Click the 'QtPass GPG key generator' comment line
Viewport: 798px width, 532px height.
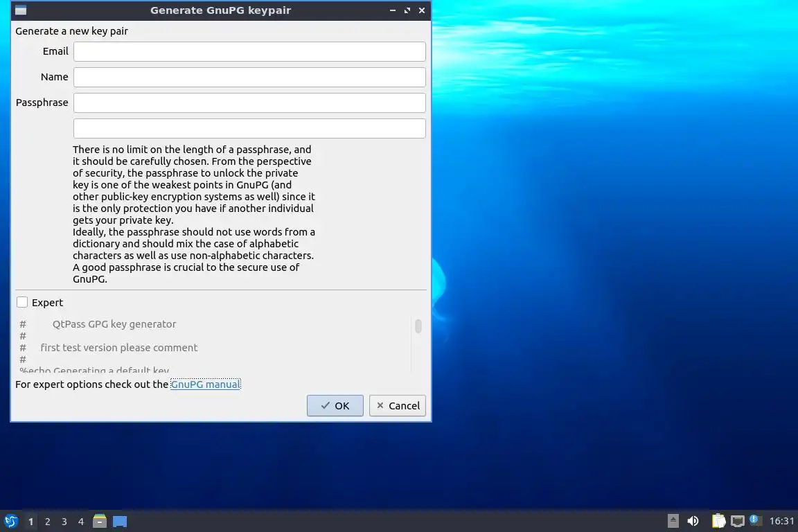click(114, 324)
